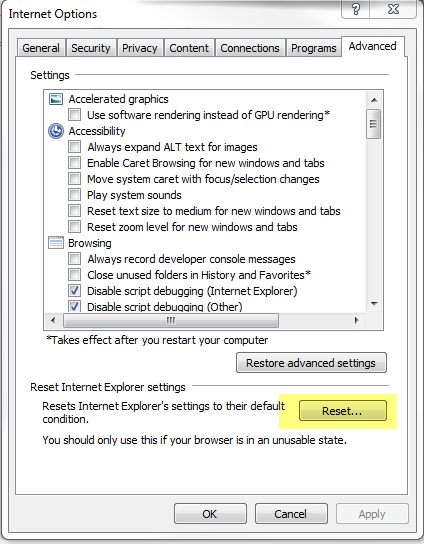This screenshot has width=424, height=544.
Task: Click Restore advanced settings button
Action: point(311,363)
